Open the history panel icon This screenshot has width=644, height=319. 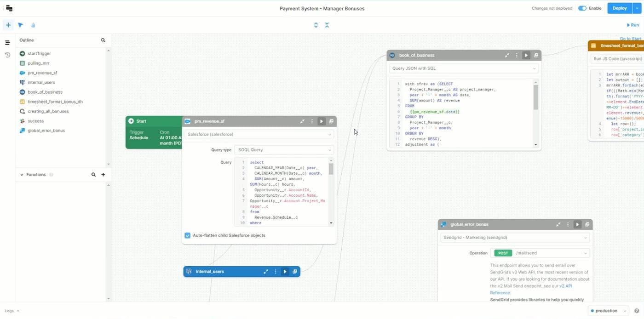[x=7, y=55]
